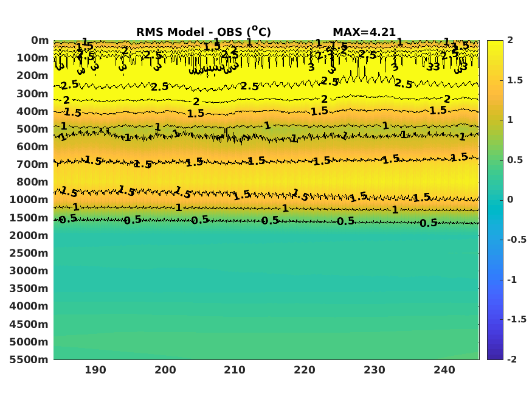This screenshot has width=532, height=399.
Task: Pick the "3000m" depth axis label
Action: 29,271
